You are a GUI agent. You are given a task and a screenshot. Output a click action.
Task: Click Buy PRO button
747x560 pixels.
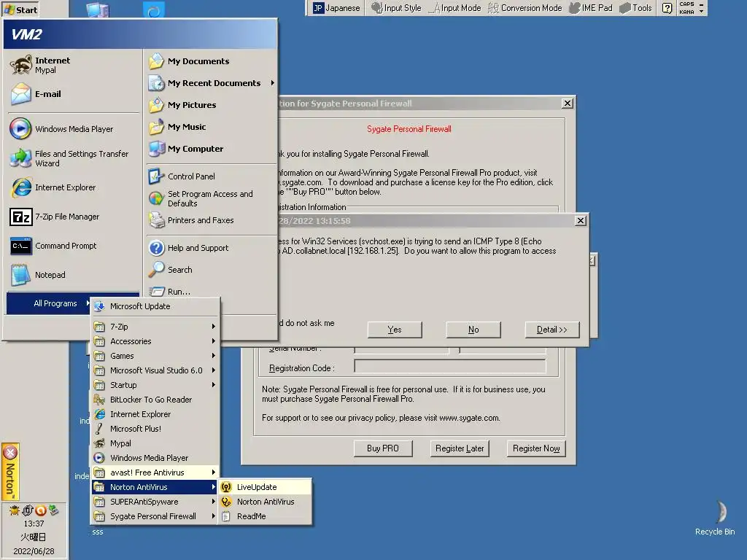click(x=382, y=448)
